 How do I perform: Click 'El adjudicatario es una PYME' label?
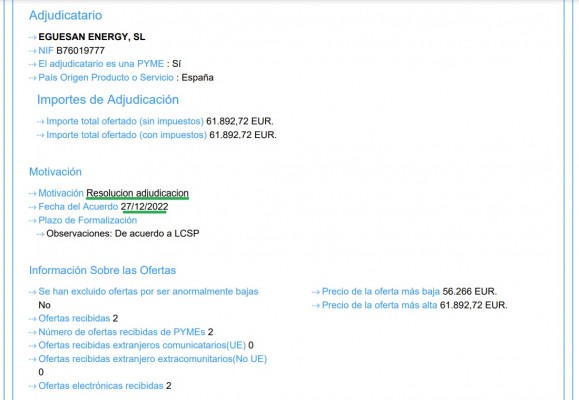[101, 64]
